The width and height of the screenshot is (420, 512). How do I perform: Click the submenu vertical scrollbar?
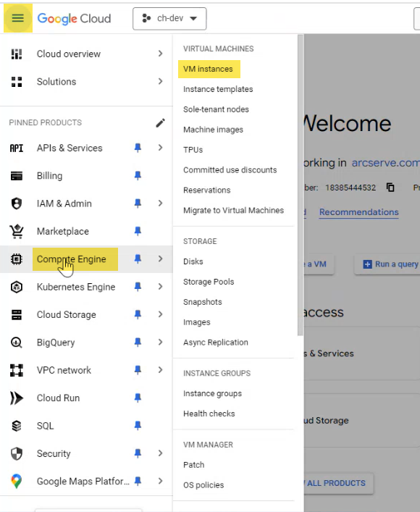(x=301, y=185)
